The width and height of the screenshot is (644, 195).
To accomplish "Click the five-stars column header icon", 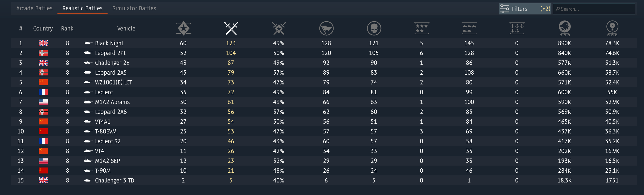I will [422, 28].
